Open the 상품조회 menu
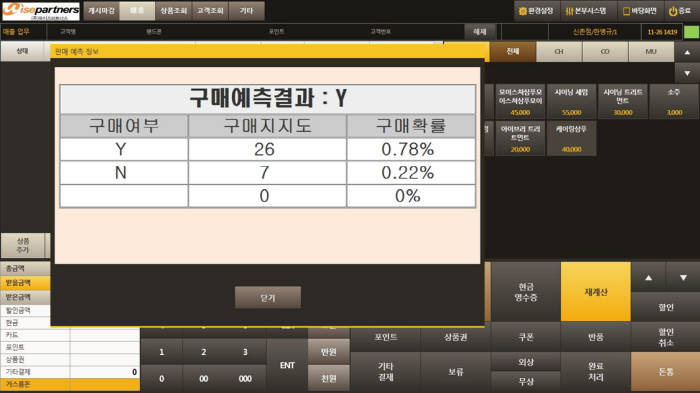This screenshot has width=700, height=393. (173, 11)
